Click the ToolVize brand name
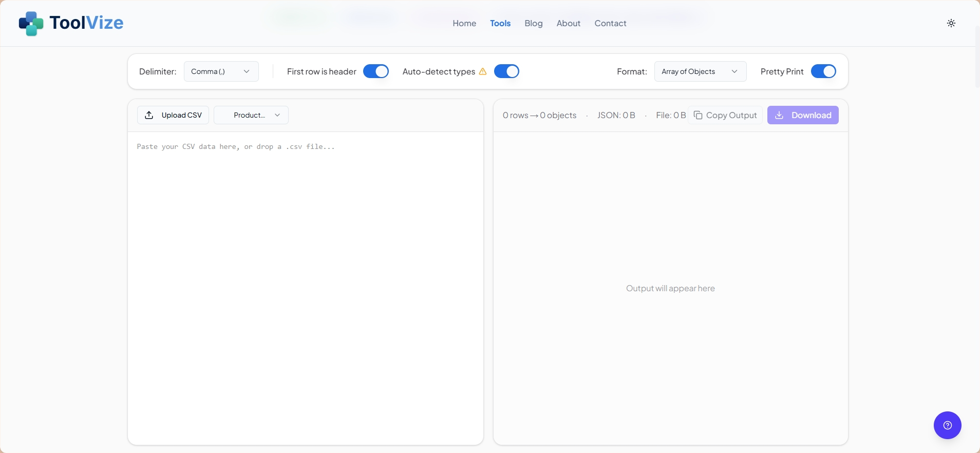The image size is (980, 453). click(86, 23)
